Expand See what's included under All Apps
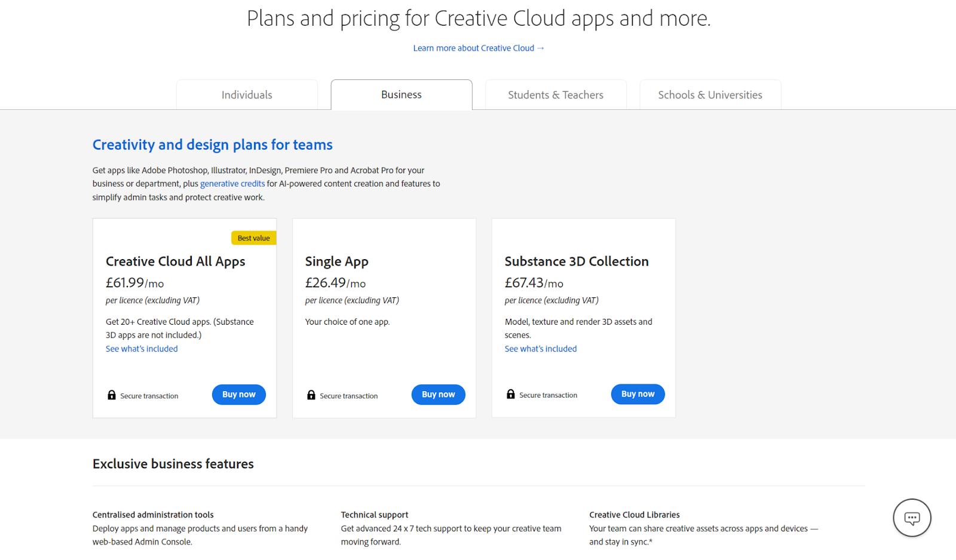Screen dimensions: 956x560 click(141, 348)
